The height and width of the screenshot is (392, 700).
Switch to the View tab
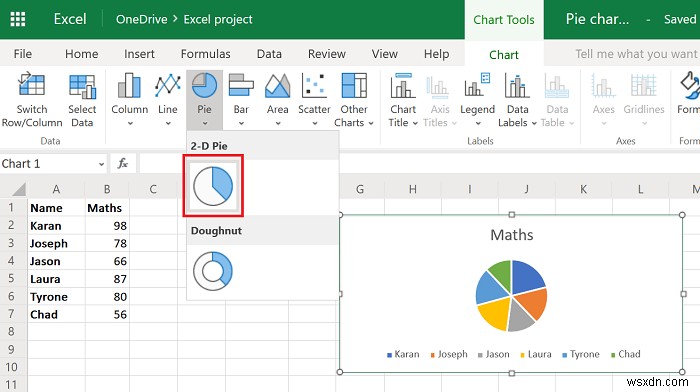point(384,54)
